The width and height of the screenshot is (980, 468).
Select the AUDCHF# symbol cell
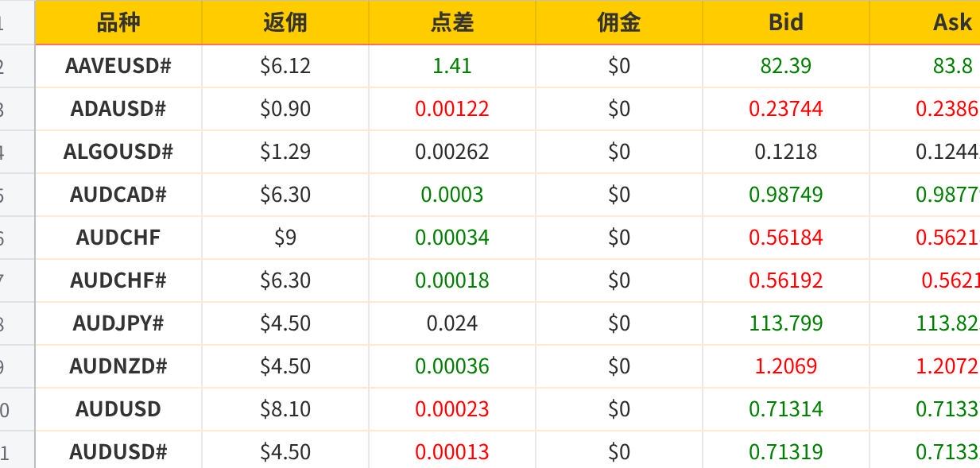(x=118, y=280)
